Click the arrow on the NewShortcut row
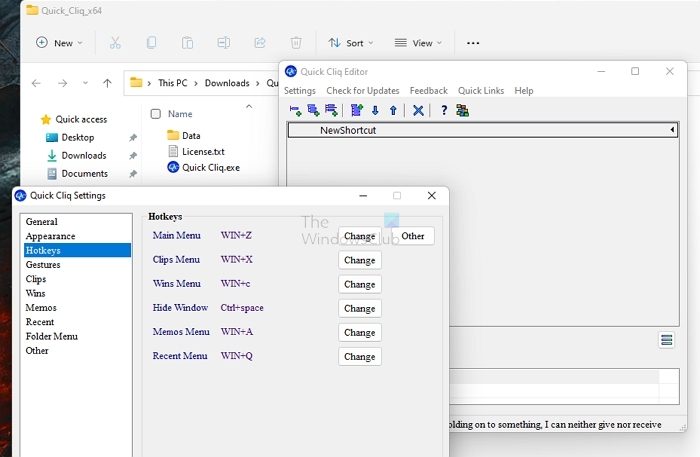Viewport: 700px width, 457px height. [x=672, y=130]
